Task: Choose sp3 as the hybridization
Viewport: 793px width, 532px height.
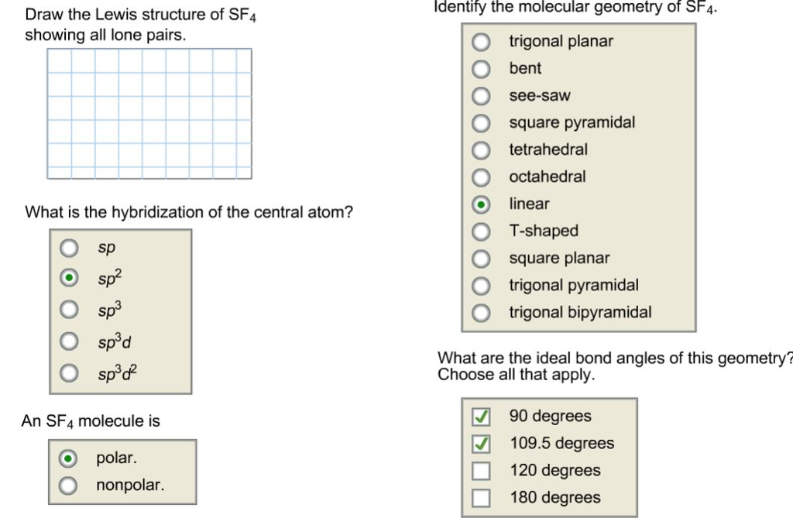Action: coord(68,311)
